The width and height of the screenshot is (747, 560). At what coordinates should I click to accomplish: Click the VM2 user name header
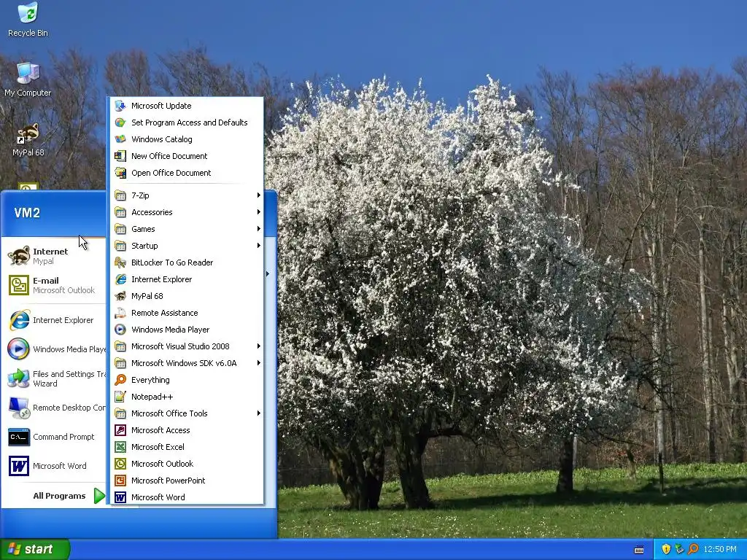click(x=27, y=213)
